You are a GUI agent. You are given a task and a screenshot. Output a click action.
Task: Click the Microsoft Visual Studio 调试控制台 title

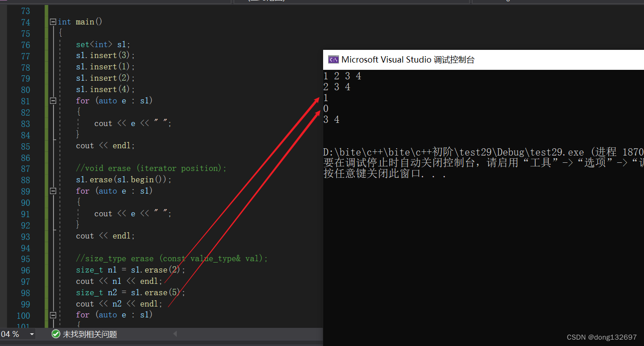tap(408, 59)
